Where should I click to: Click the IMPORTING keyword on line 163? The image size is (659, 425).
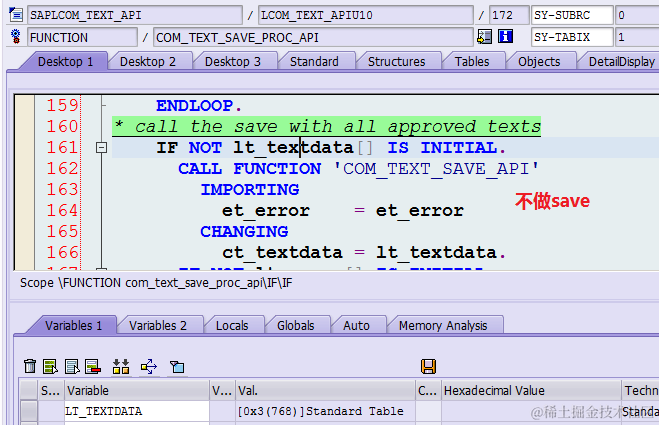(x=250, y=190)
